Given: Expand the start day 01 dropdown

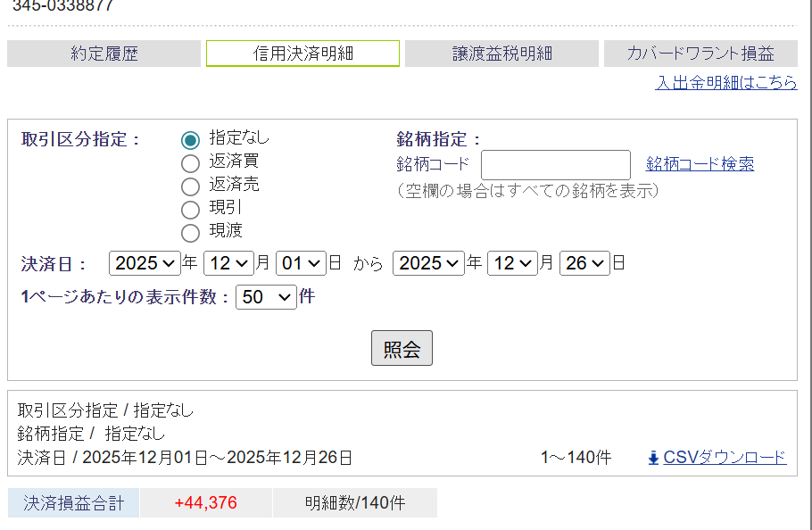Looking at the screenshot, I should coord(302,263).
